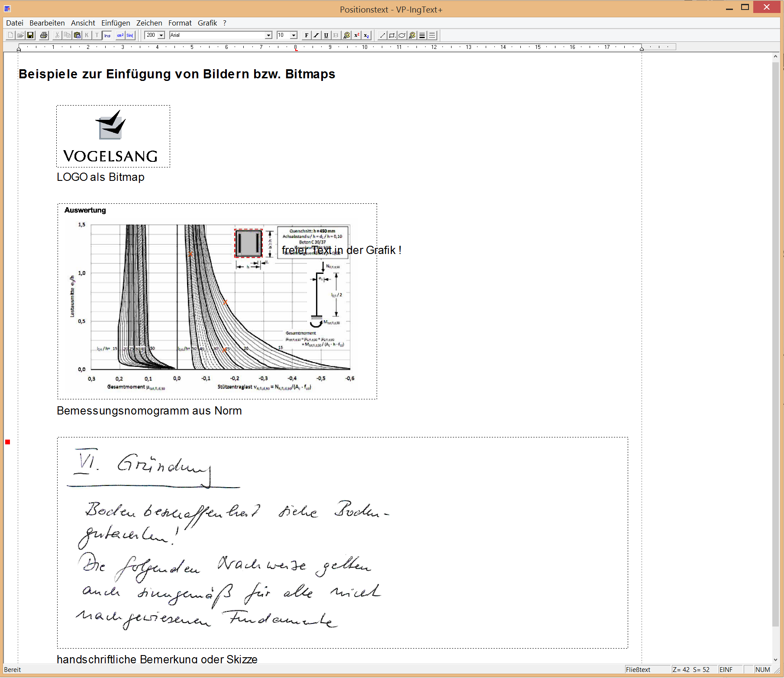This screenshot has height=678, width=784.
Task: Toggle italic text formatting
Action: [316, 35]
